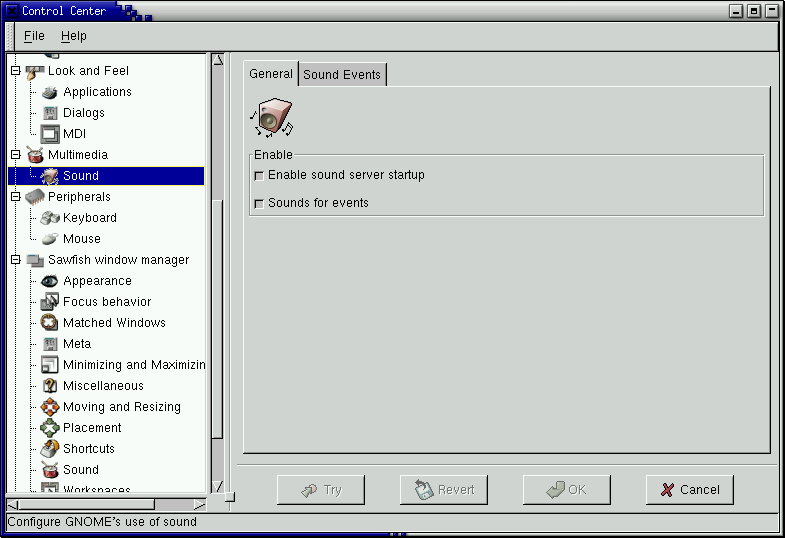Viewport: 785px width, 538px height.
Task: Switch to the Sound Events tab
Action: coord(342,75)
